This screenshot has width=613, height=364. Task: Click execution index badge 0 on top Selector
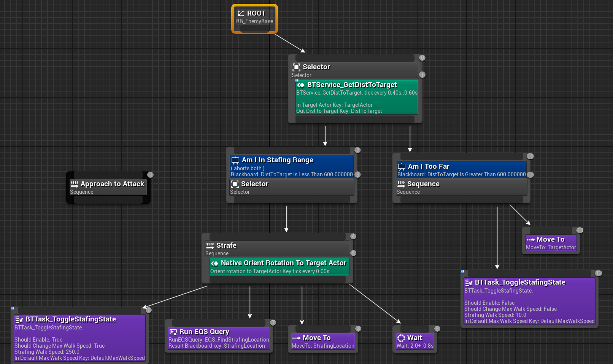422,58
